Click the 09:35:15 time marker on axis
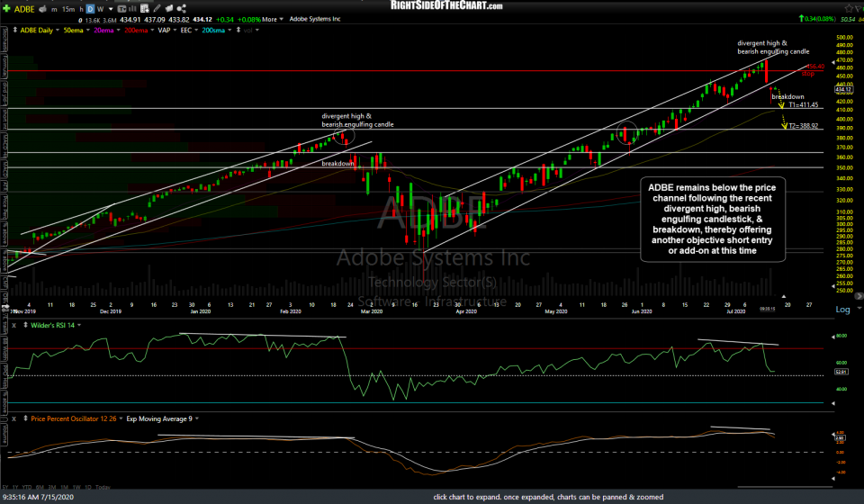The image size is (864, 504). pos(768,309)
